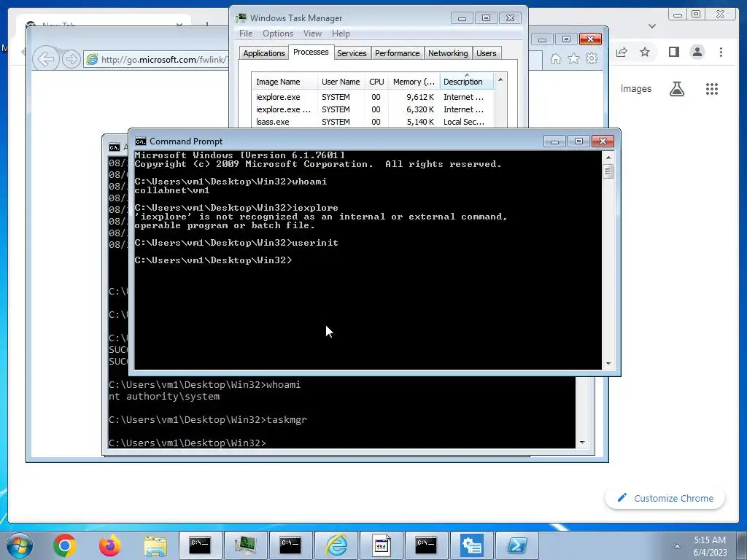Select iexplore.exe row using 6,320 K
The width and height of the screenshot is (747, 560).
(373, 109)
